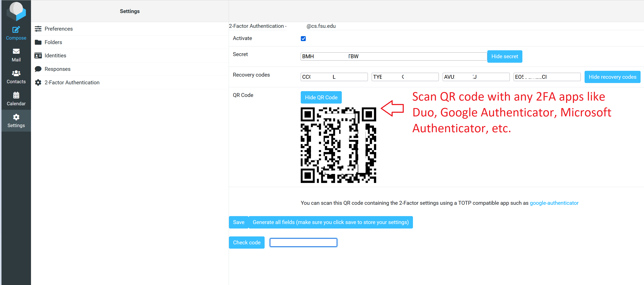Click Generate all fields button

coord(330,222)
